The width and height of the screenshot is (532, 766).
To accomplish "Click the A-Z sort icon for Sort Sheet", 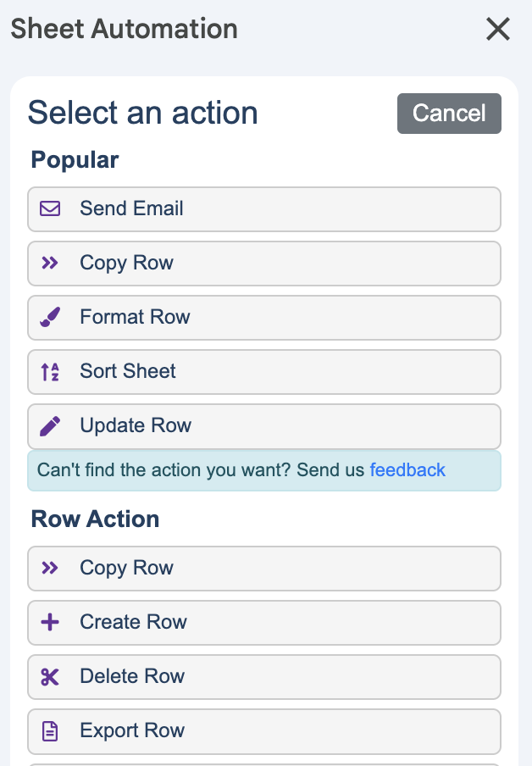I will coord(50,371).
